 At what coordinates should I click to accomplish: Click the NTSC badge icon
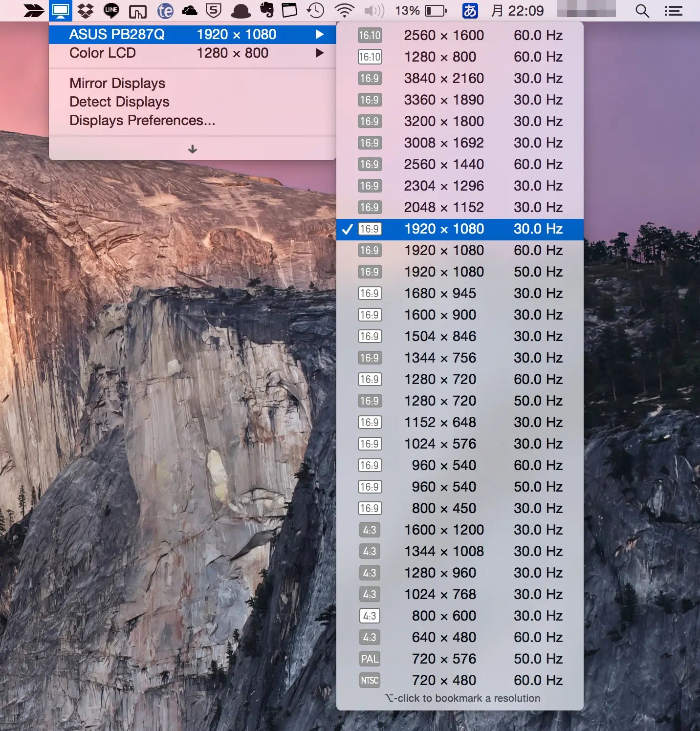[x=370, y=680]
